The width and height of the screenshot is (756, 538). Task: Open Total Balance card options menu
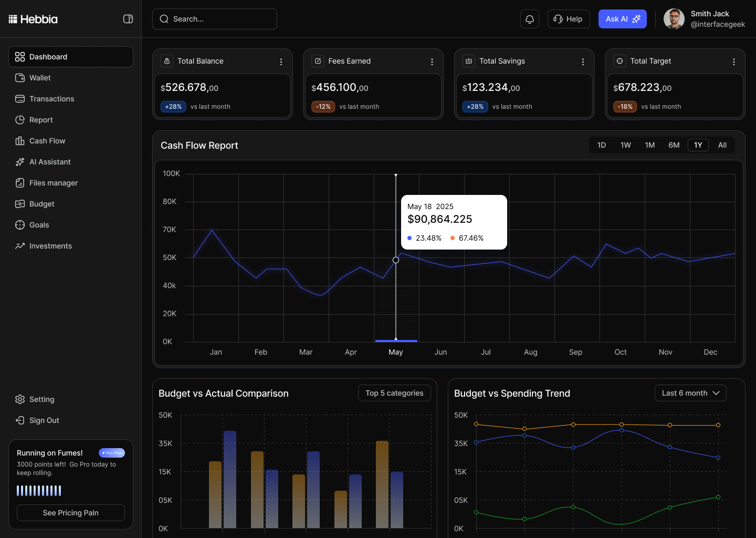pos(281,61)
